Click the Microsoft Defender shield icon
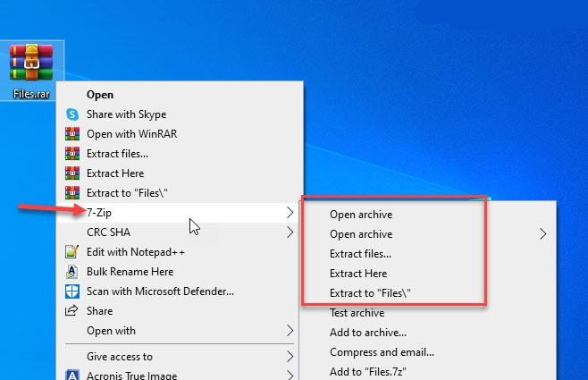588x380 pixels. tap(72, 291)
